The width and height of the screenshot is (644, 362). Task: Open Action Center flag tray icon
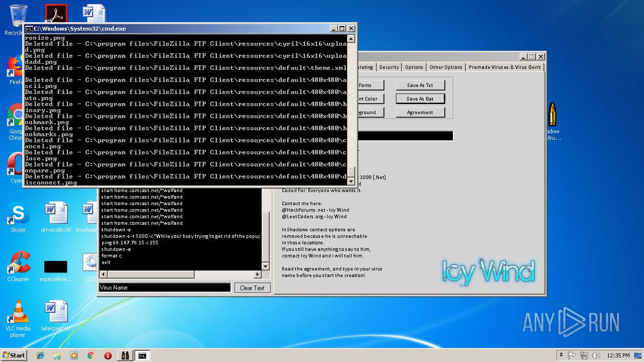point(572,355)
